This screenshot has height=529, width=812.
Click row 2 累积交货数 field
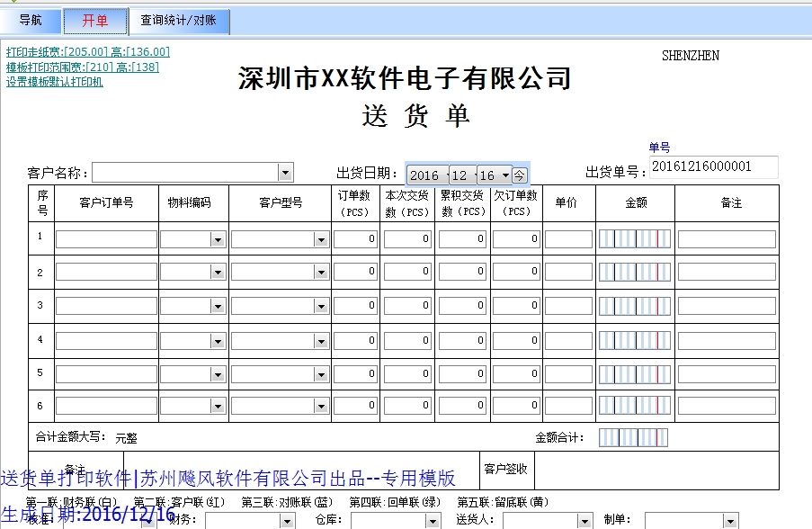pyautogui.click(x=462, y=272)
